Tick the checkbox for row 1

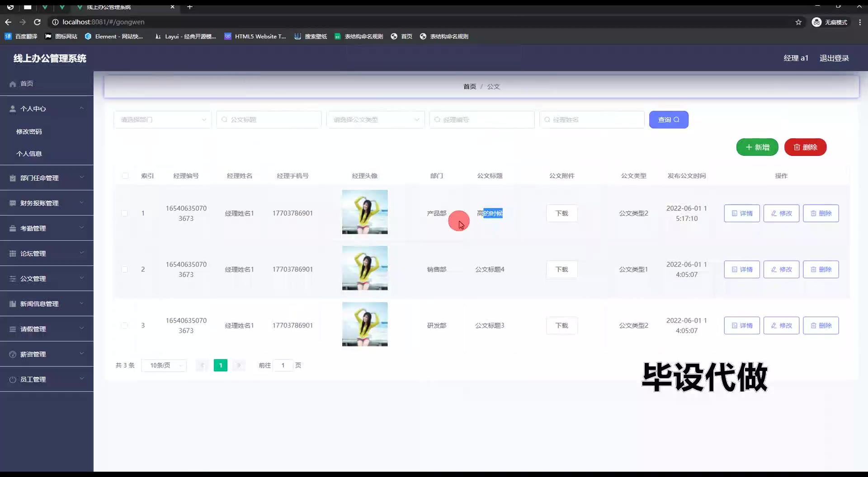[x=124, y=213]
